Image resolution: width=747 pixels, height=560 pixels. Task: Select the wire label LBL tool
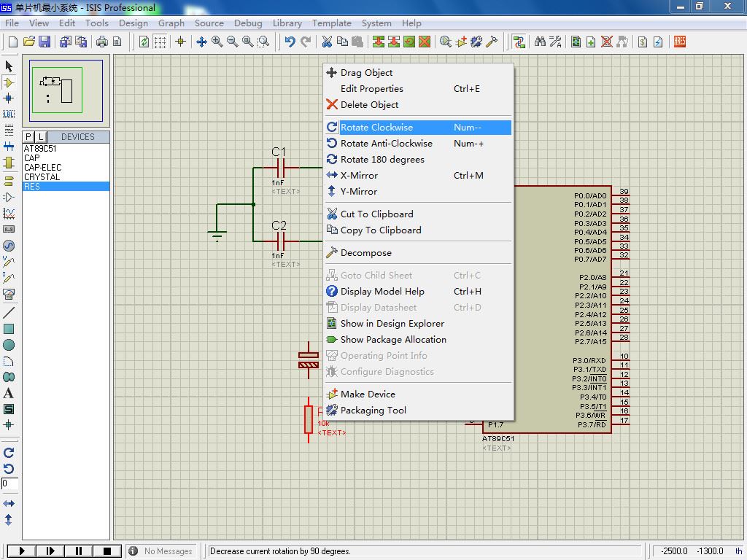(9, 114)
